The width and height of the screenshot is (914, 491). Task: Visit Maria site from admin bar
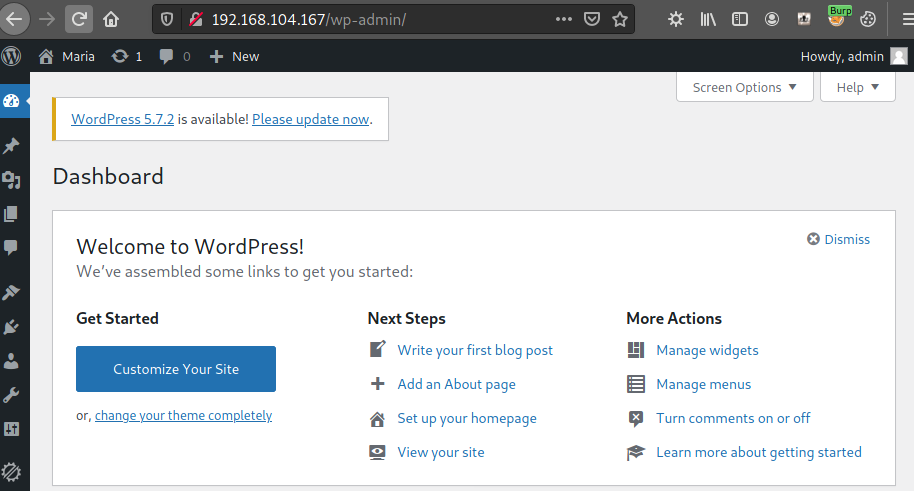click(x=66, y=57)
